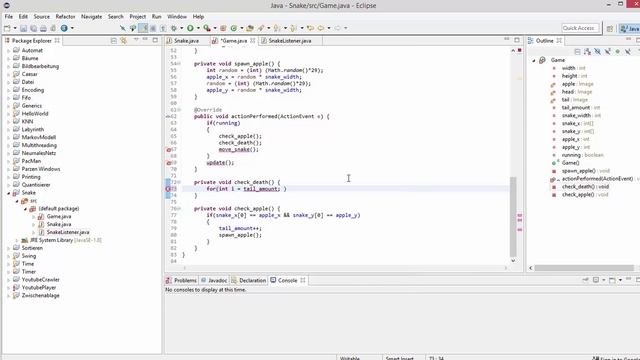
Task: Expand JRE System Library node
Action: [17, 240]
